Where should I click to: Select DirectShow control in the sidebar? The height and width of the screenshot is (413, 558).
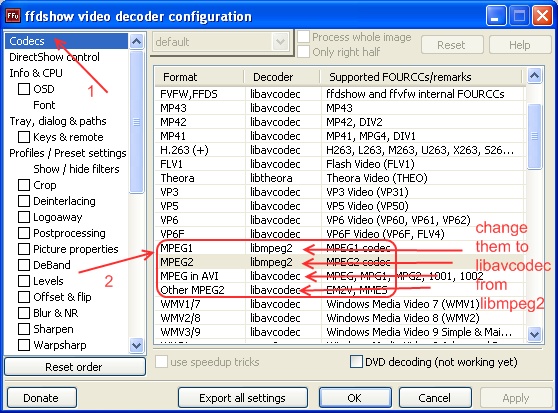click(x=54, y=57)
